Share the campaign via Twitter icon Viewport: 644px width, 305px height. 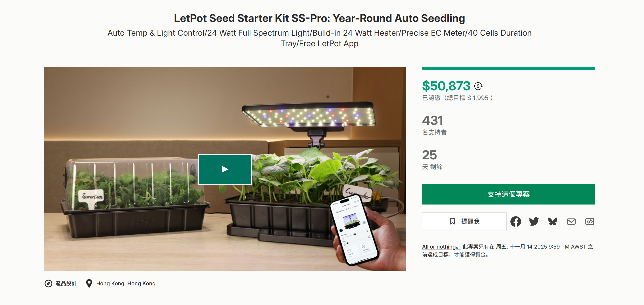click(534, 221)
